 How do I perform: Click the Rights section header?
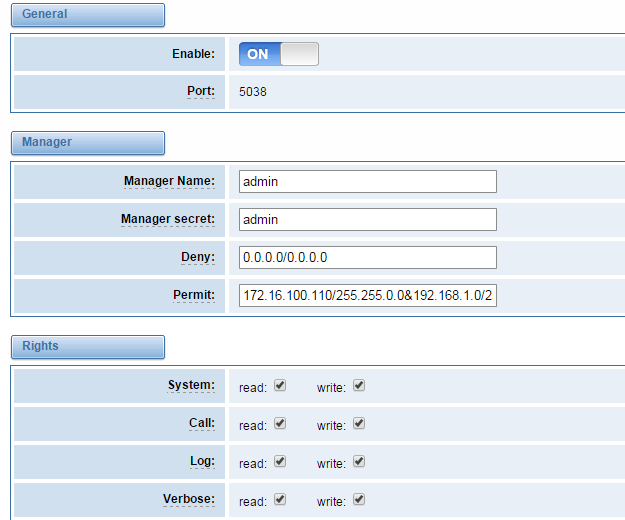(x=88, y=347)
